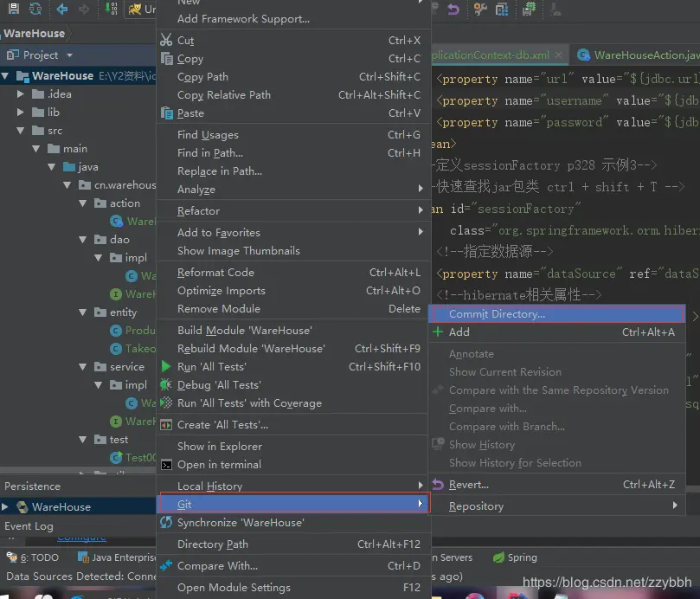Click the scissors icon next to Cut
Viewport: 700px width, 599px height.
(x=166, y=40)
